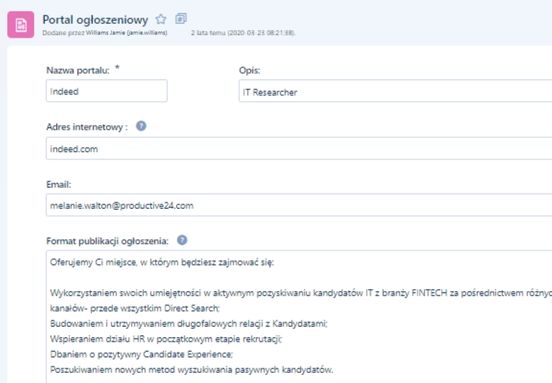Screen dimensions: 552x383
Task: Click the 'Nazwa portalu:' label
Action: (x=78, y=70)
